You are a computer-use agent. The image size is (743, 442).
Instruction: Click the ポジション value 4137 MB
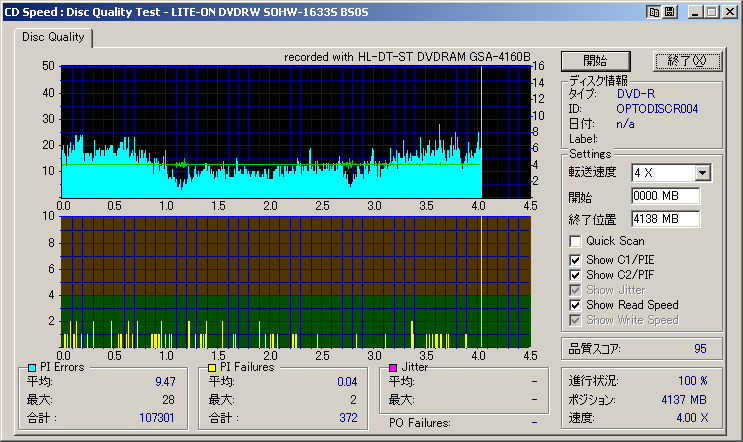tap(684, 400)
